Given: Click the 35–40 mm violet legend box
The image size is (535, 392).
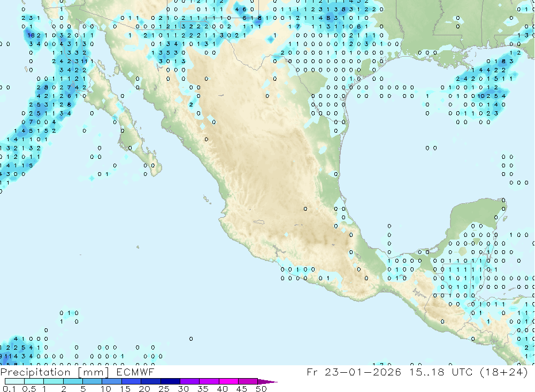Looking at the screenshot, I should pos(209,381).
